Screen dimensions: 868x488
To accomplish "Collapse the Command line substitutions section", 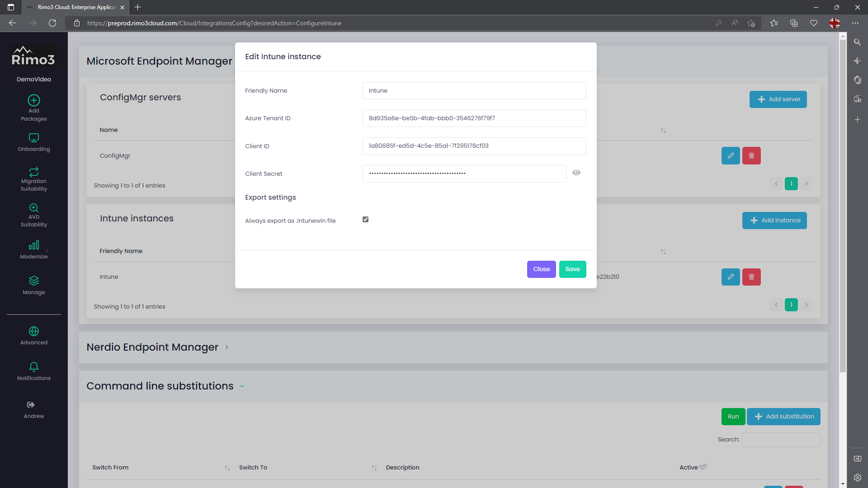I will pyautogui.click(x=242, y=386).
